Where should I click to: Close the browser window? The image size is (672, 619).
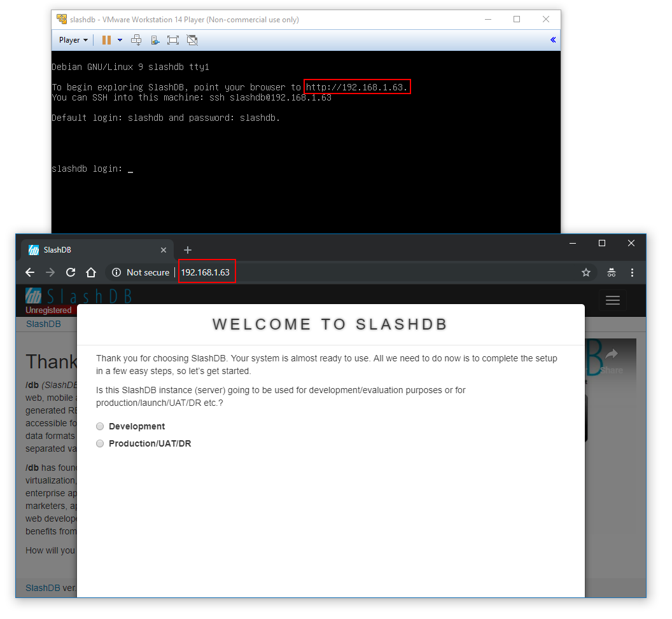631,243
